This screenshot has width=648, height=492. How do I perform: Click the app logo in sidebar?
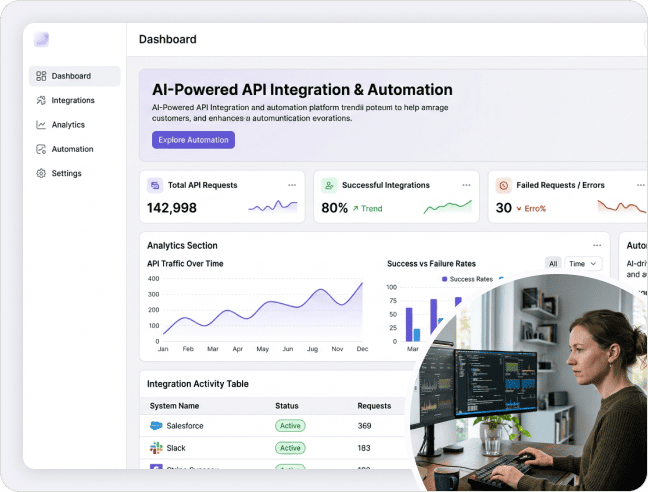pyautogui.click(x=41, y=40)
